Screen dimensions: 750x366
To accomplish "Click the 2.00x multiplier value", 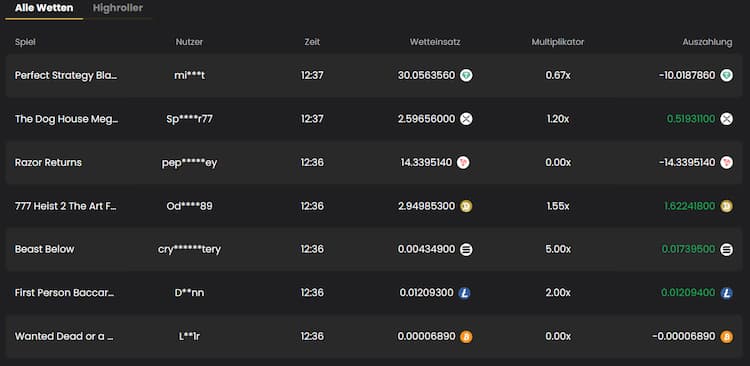I will (558, 293).
